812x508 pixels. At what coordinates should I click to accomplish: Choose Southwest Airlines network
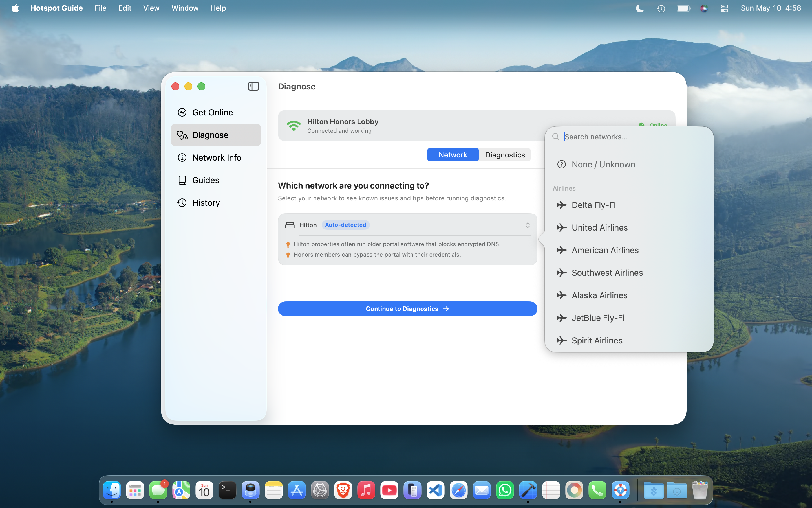tap(629, 272)
